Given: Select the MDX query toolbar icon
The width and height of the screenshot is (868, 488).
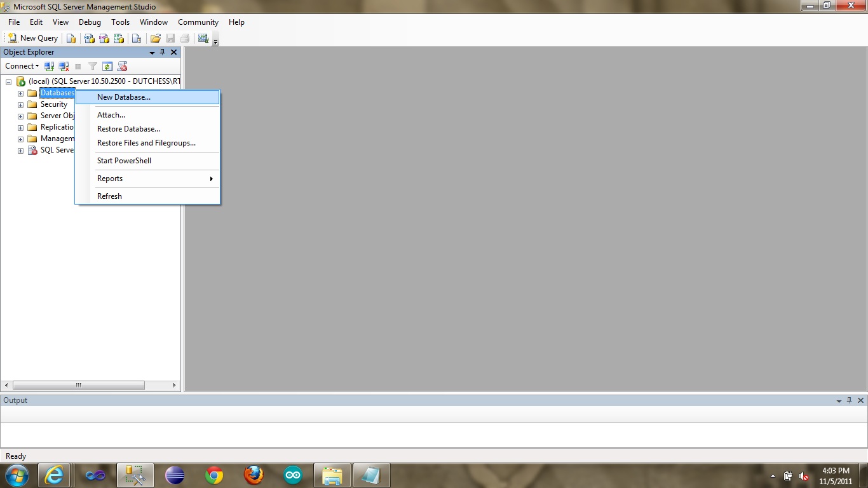Looking at the screenshot, I should pos(88,38).
